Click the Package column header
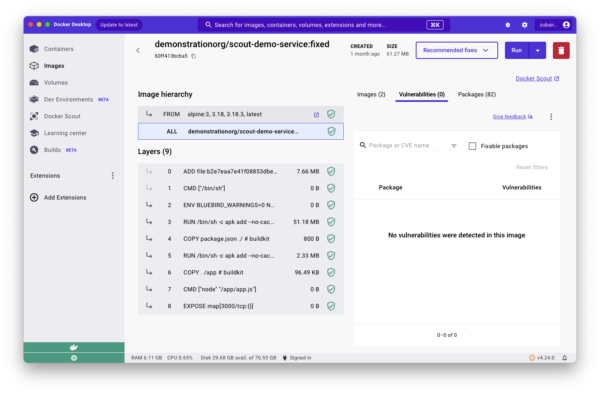 [390, 187]
